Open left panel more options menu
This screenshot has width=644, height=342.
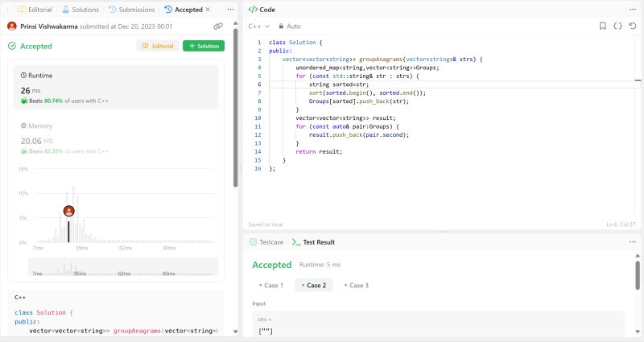(231, 10)
